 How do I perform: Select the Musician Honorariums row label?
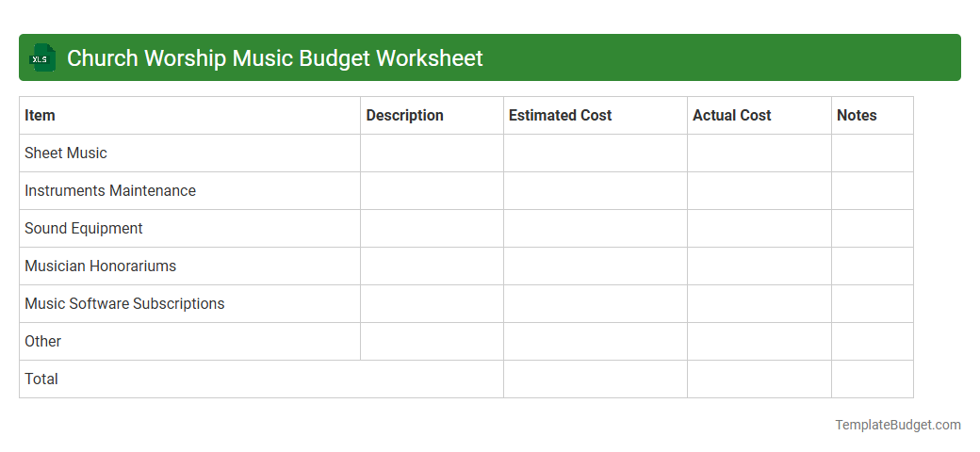point(101,266)
